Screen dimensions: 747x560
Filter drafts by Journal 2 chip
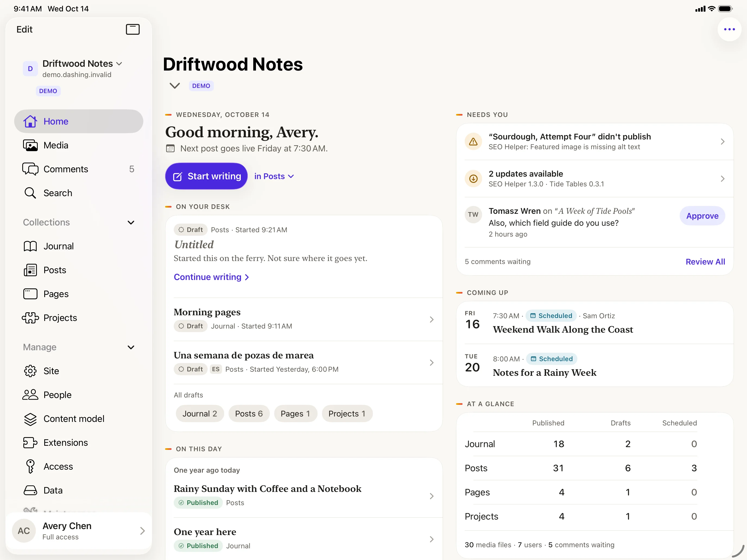(200, 413)
